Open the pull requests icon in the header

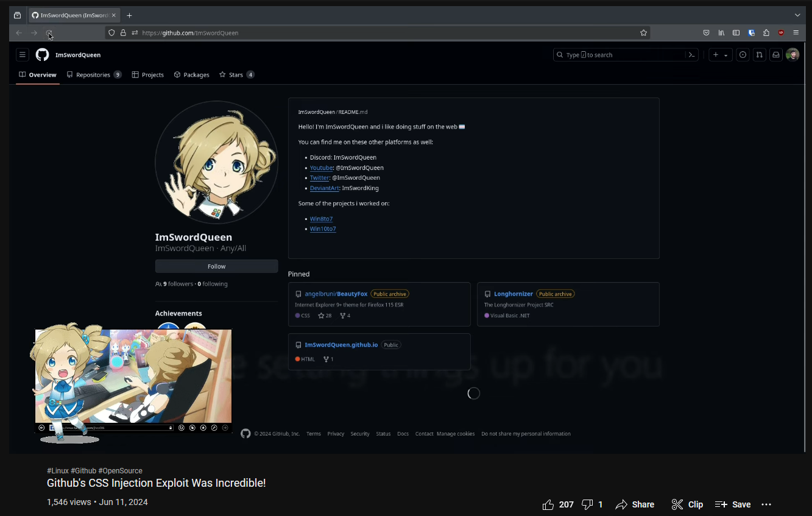tap(759, 55)
